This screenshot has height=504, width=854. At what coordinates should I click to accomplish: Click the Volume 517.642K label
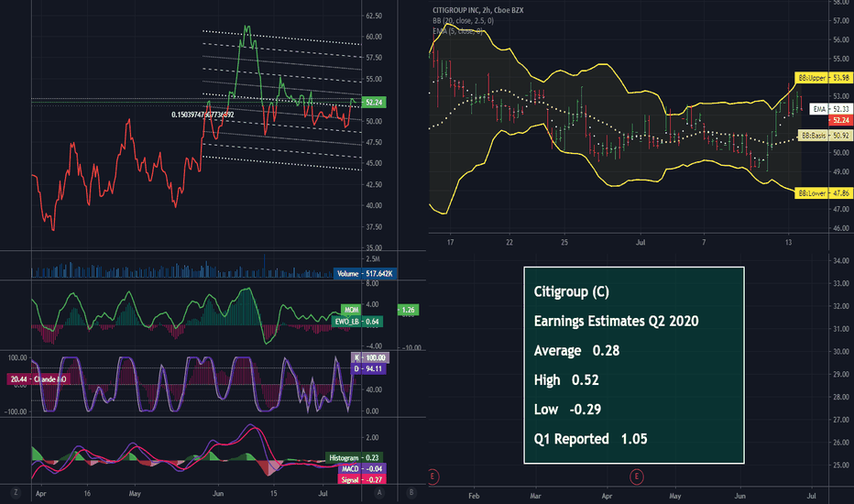[x=365, y=274]
